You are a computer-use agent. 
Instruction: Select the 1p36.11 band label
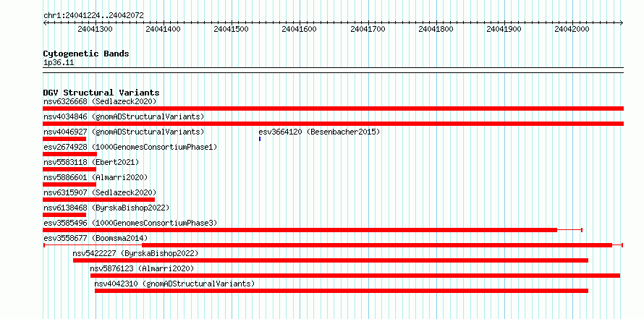tap(59, 63)
